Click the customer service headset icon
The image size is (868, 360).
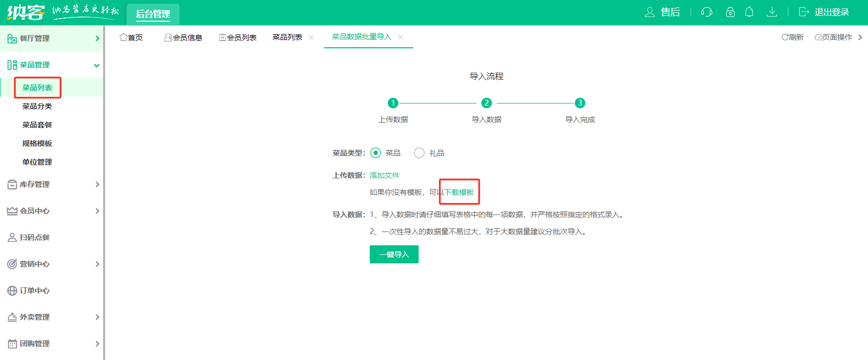(x=707, y=12)
